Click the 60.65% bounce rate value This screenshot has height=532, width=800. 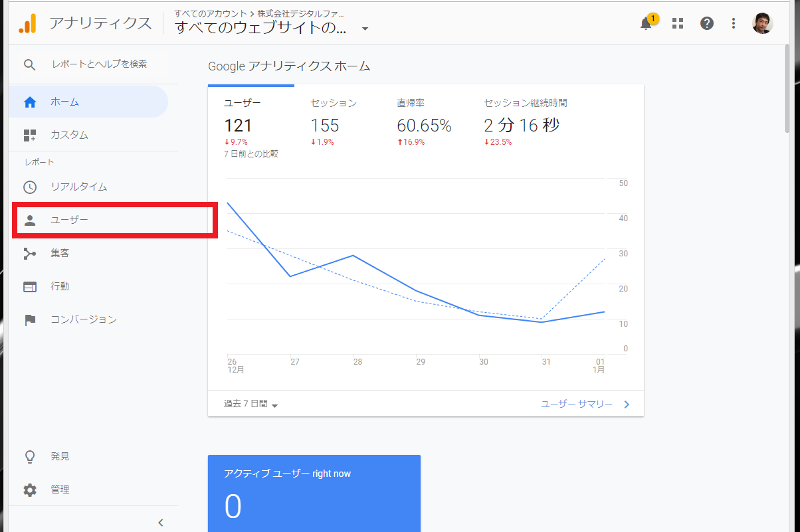(424, 125)
